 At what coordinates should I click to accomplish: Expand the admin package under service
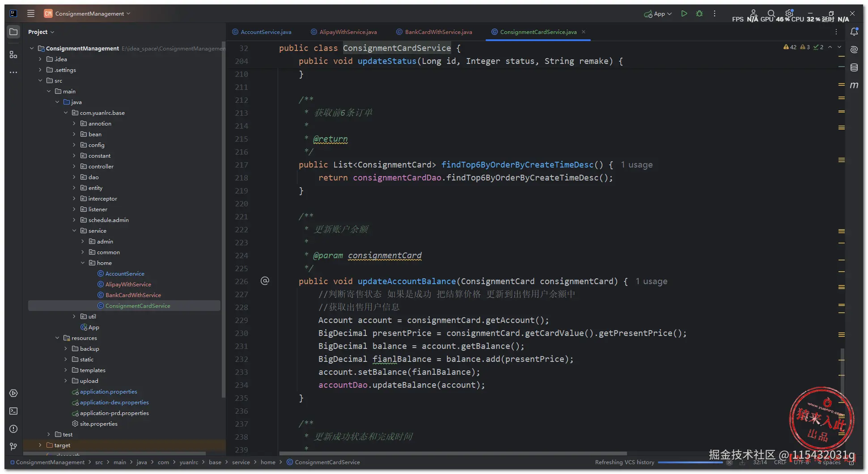point(83,241)
